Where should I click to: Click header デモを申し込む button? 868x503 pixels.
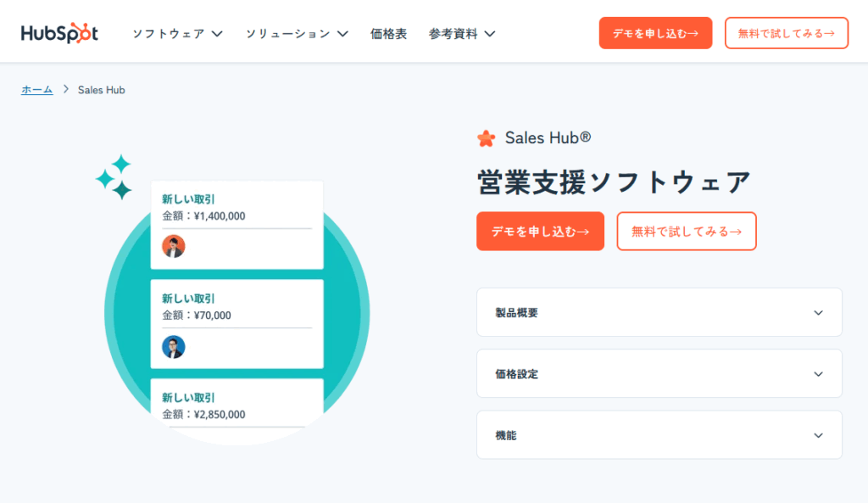click(x=655, y=33)
